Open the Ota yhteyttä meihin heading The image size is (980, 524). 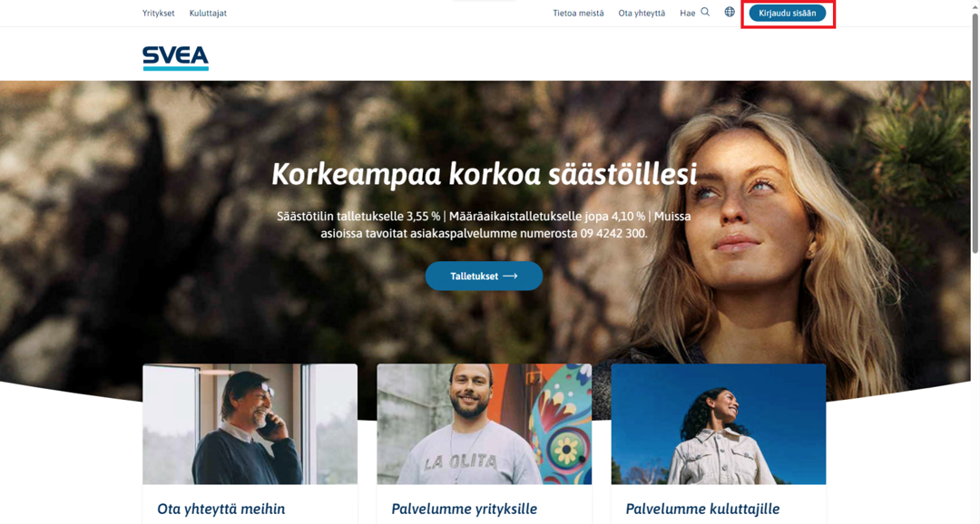221,509
